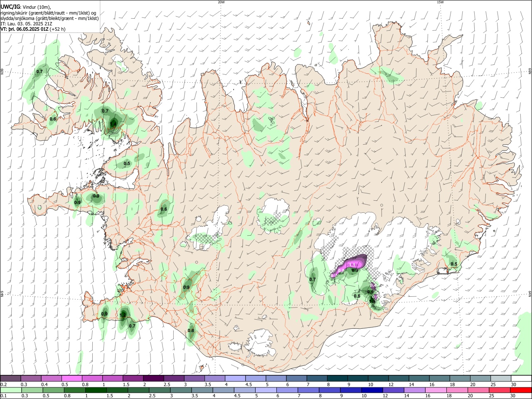Click the 'rigning/skúrir' legend description line
532x399 pixels.
[x=48, y=13]
